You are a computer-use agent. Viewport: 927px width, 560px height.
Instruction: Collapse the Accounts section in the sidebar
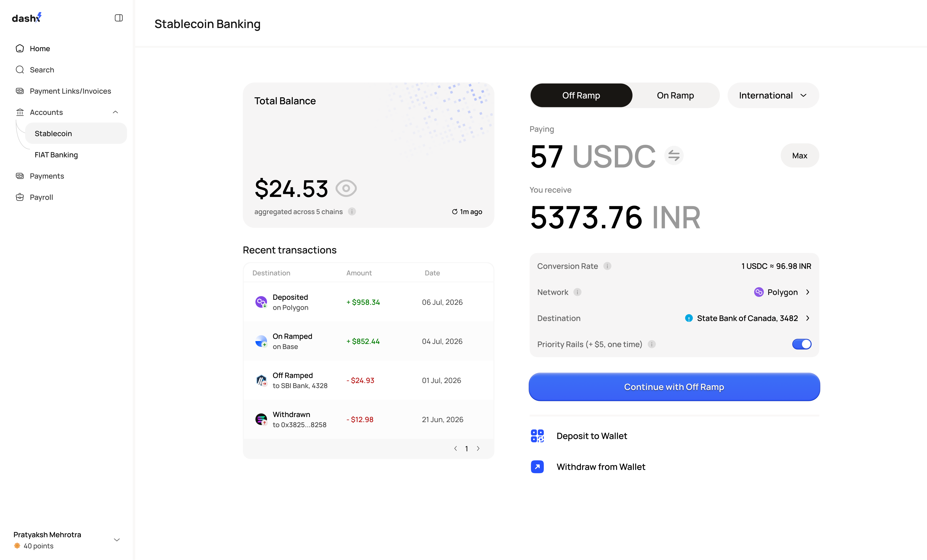pos(115,112)
